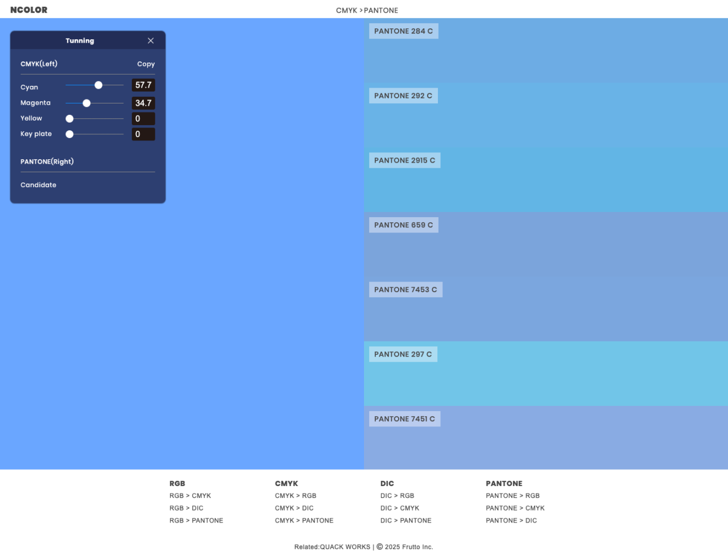The height and width of the screenshot is (560, 728).
Task: Click the PANTONE(Right) heading
Action: tap(47, 161)
